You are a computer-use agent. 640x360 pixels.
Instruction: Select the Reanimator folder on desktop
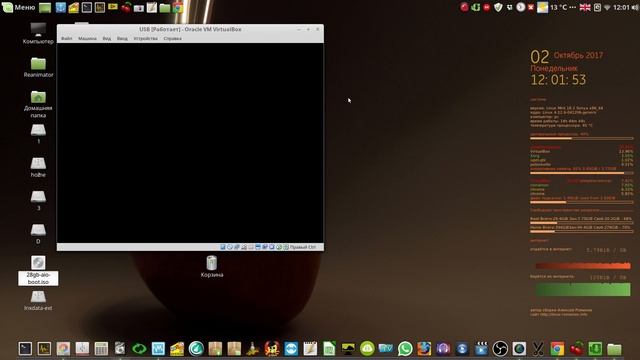pos(38,67)
